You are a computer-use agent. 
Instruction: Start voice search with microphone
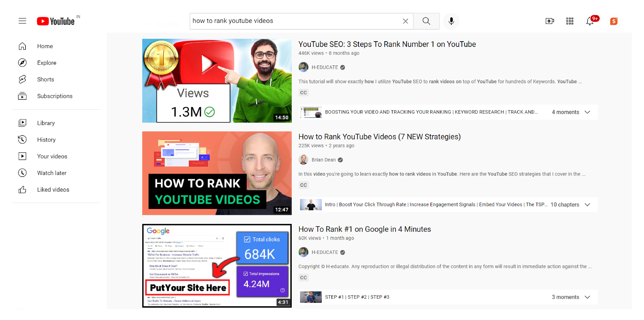point(451,21)
